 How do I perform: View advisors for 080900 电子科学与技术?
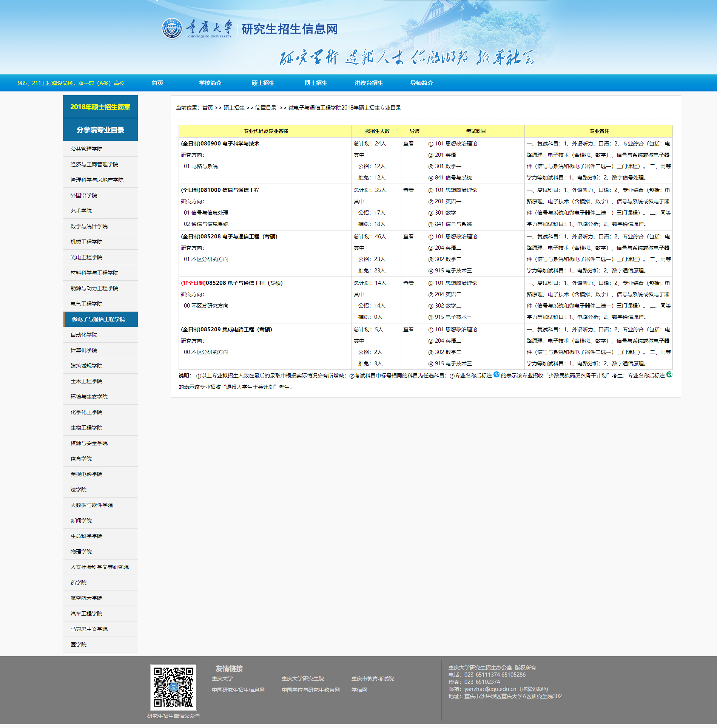click(x=408, y=144)
